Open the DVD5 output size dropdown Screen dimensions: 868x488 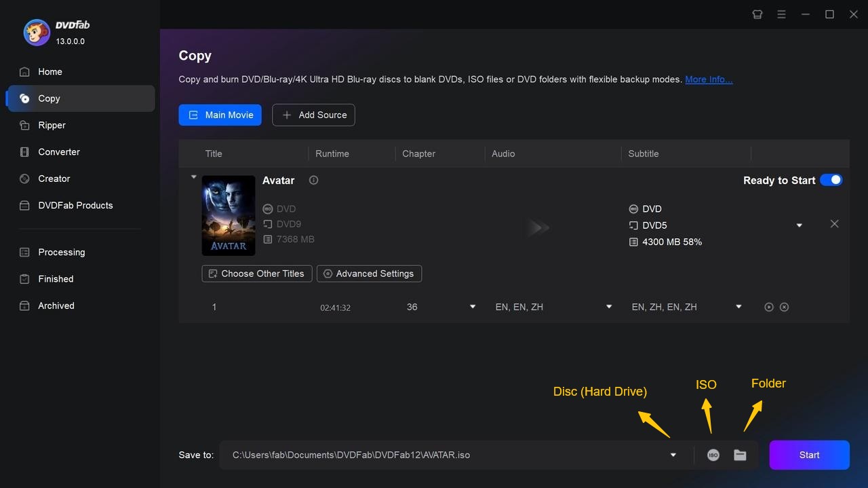(800, 225)
